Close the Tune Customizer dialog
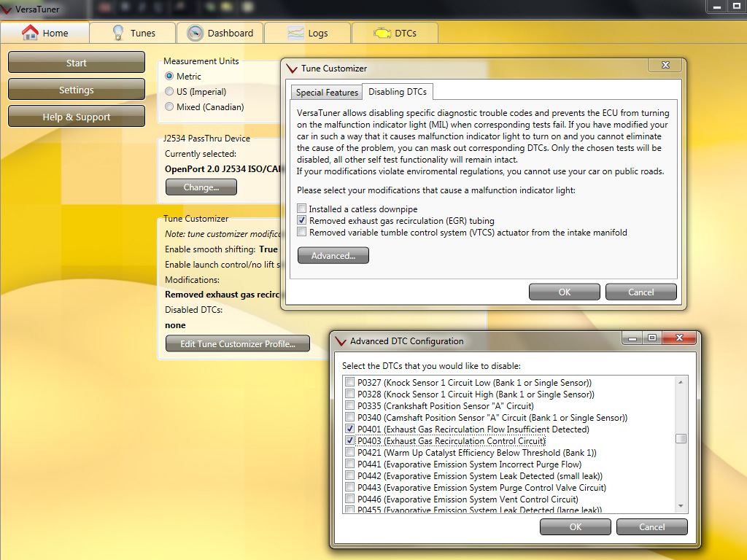The width and height of the screenshot is (747, 560). point(665,65)
